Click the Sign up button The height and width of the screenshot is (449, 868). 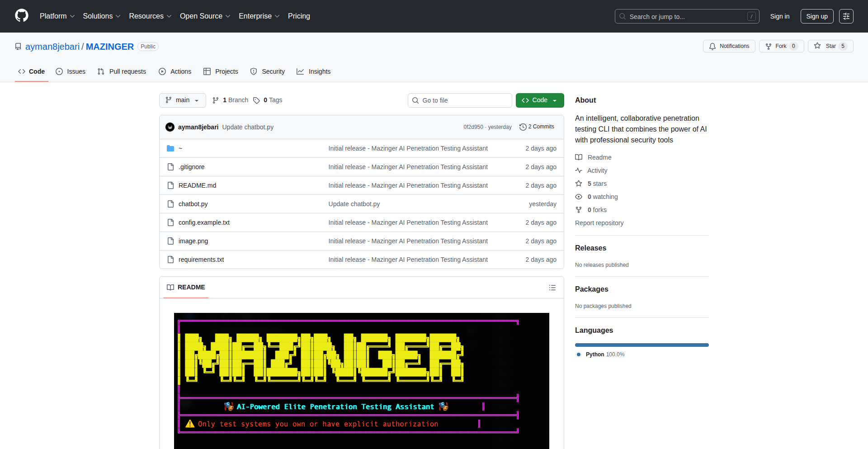pos(816,16)
